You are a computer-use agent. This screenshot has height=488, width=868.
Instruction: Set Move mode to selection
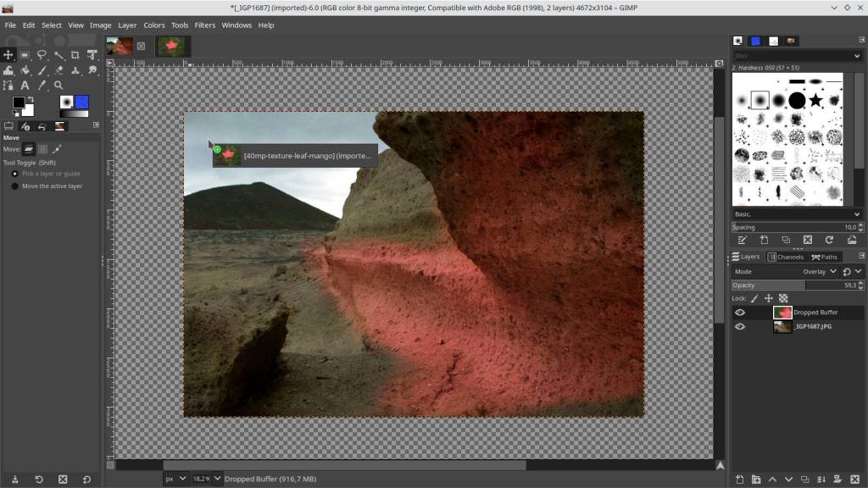tap(42, 149)
